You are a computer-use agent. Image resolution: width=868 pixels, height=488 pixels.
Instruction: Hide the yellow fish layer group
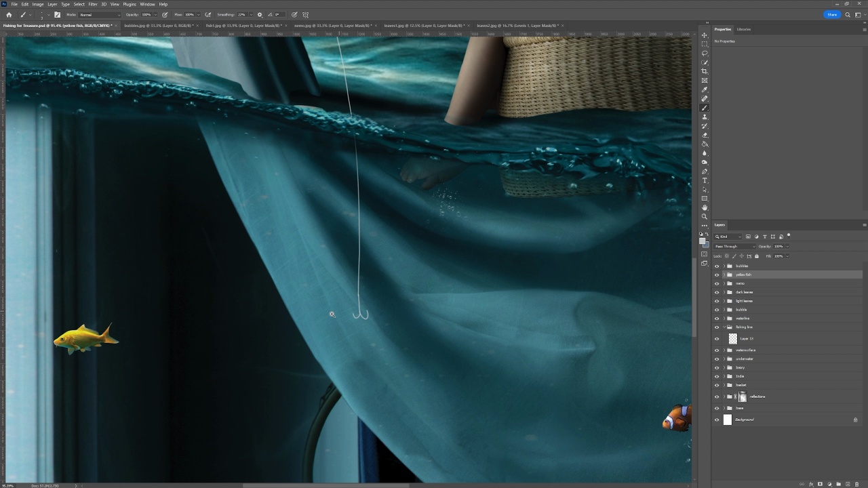pyautogui.click(x=717, y=274)
